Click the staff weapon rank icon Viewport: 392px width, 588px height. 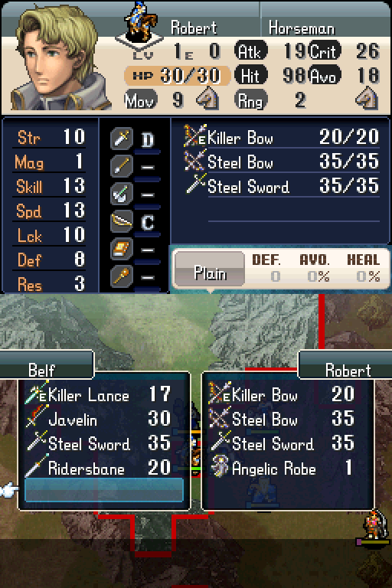coord(122,276)
